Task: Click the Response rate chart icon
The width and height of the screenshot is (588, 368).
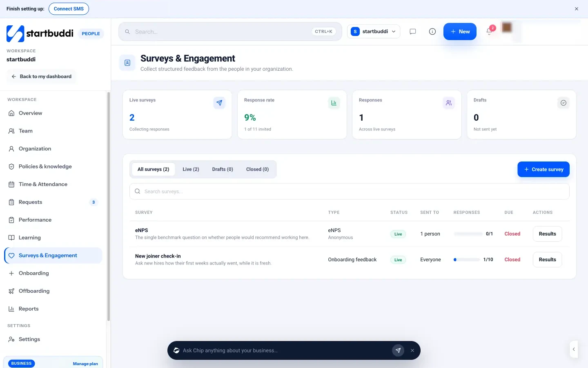Action: coord(334,103)
